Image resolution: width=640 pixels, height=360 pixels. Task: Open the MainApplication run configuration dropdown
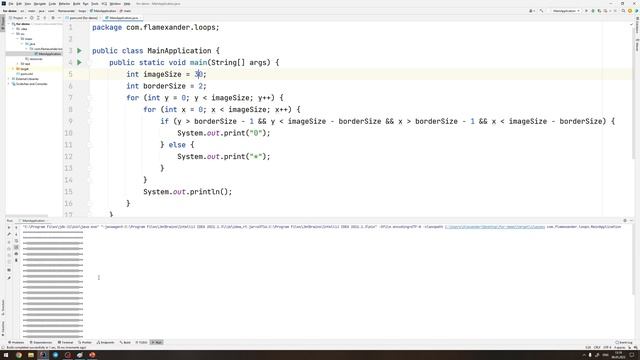566,11
